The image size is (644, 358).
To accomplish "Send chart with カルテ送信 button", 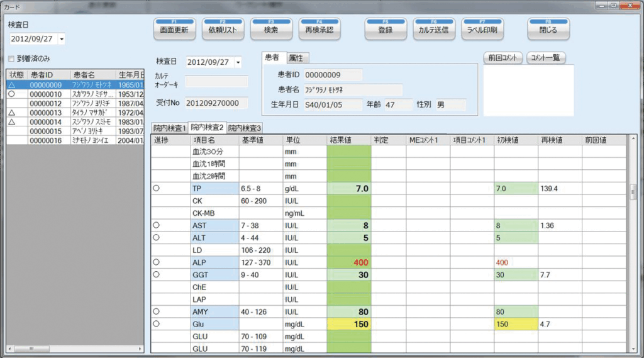I will point(433,29).
